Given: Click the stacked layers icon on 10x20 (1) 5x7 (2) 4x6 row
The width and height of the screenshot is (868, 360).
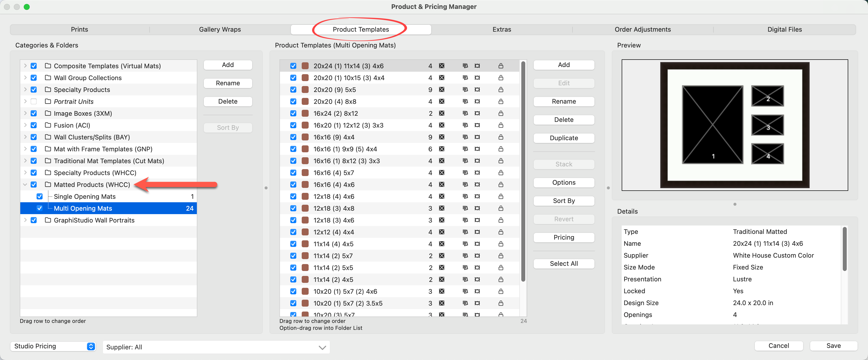Looking at the screenshot, I should coord(465,291).
